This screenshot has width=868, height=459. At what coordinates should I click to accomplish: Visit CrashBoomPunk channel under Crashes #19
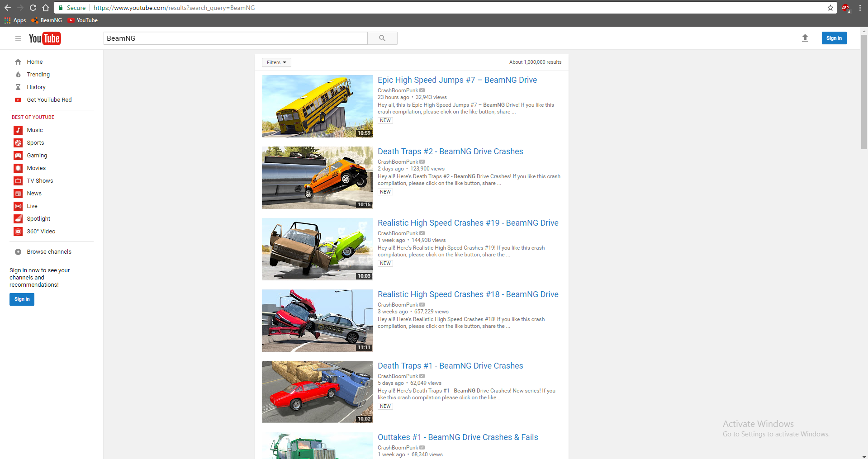[x=398, y=233]
